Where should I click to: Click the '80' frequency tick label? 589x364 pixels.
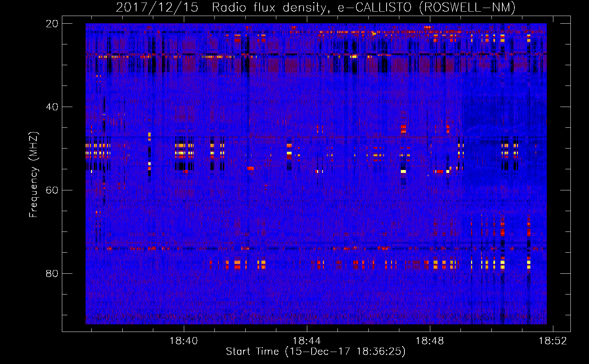(x=52, y=274)
